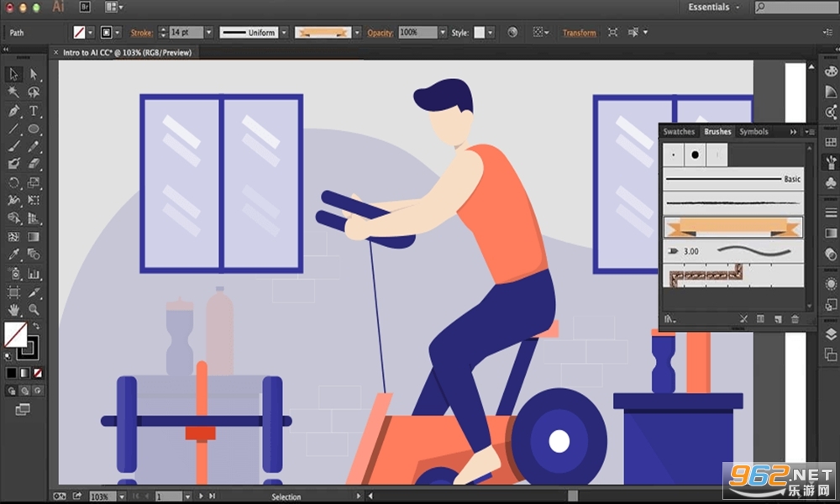The height and width of the screenshot is (504, 840).
Task: Enable Draw Behind mode
Action: 24,391
